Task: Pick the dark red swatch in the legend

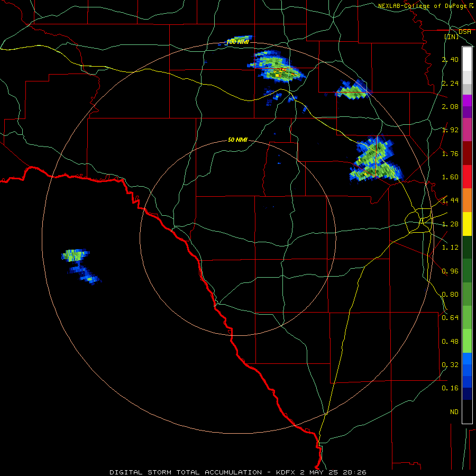Action: [x=467, y=153]
